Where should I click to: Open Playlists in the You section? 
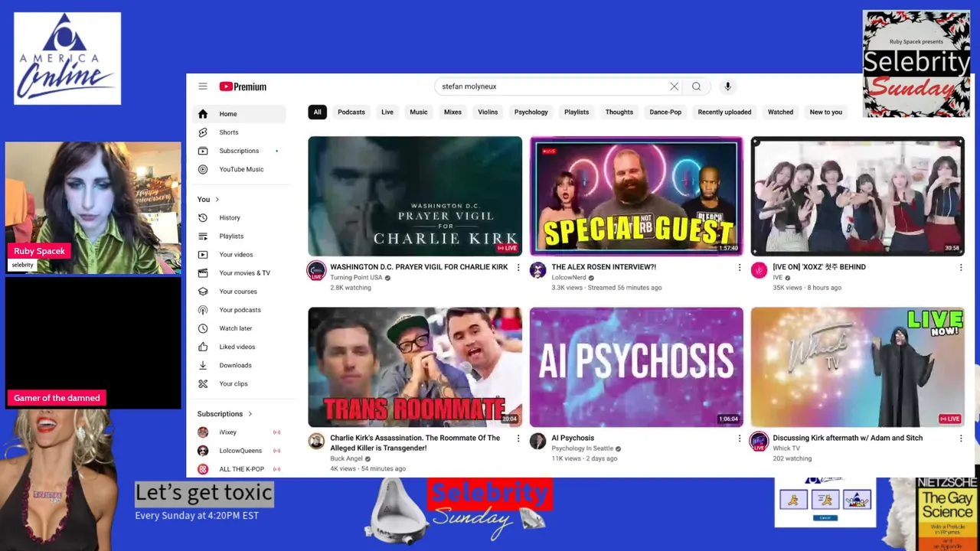(x=239, y=236)
